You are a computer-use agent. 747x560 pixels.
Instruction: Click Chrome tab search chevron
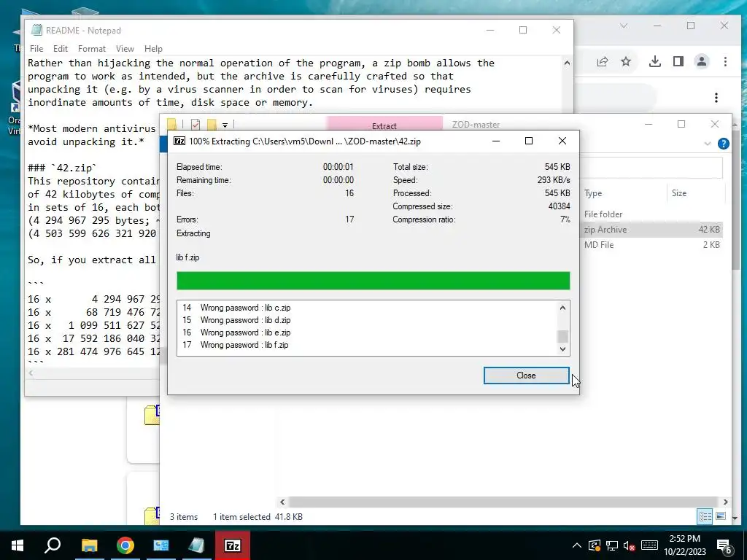point(624,26)
